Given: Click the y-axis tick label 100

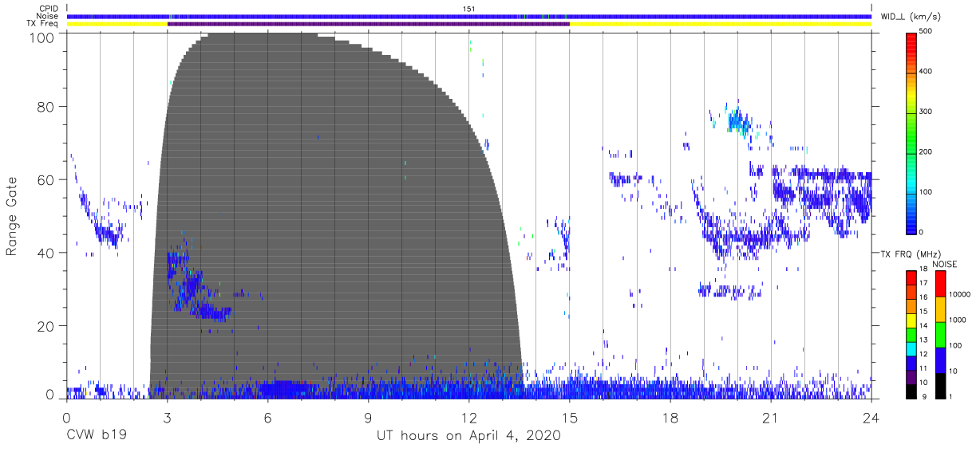Looking at the screenshot, I should click(x=41, y=37).
